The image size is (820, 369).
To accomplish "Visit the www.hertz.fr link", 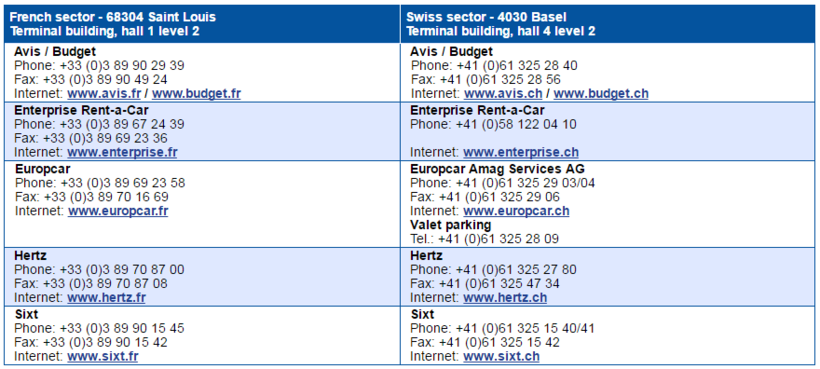I will [106, 298].
